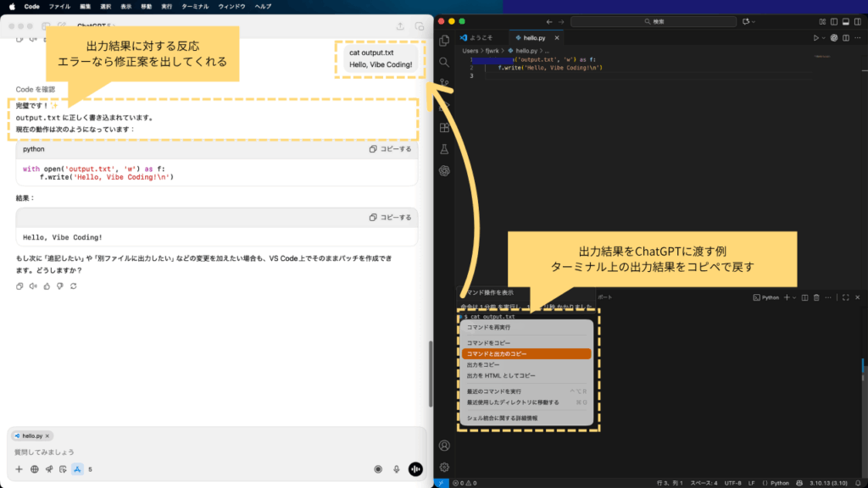Viewport: 868px width, 488px height.
Task: Expand the run button dropdown arrow
Action: (x=825, y=38)
